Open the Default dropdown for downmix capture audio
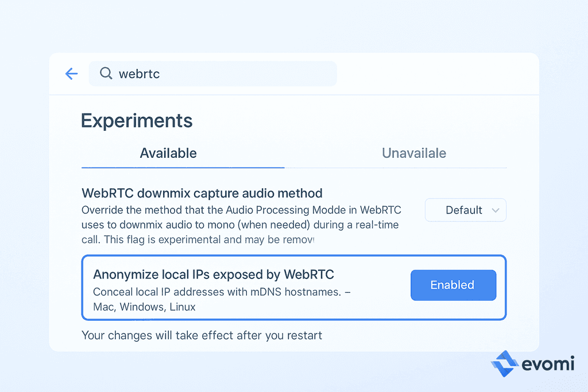This screenshot has height=392, width=588. tap(465, 210)
